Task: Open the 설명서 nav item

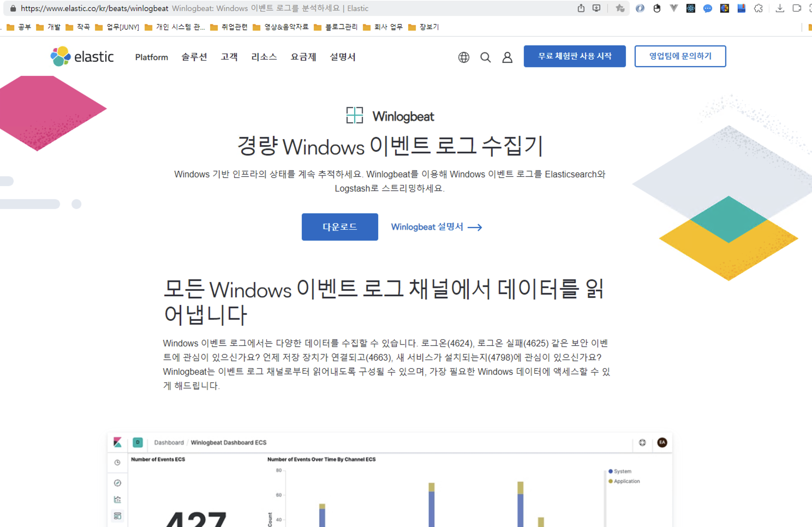Action: tap(343, 57)
